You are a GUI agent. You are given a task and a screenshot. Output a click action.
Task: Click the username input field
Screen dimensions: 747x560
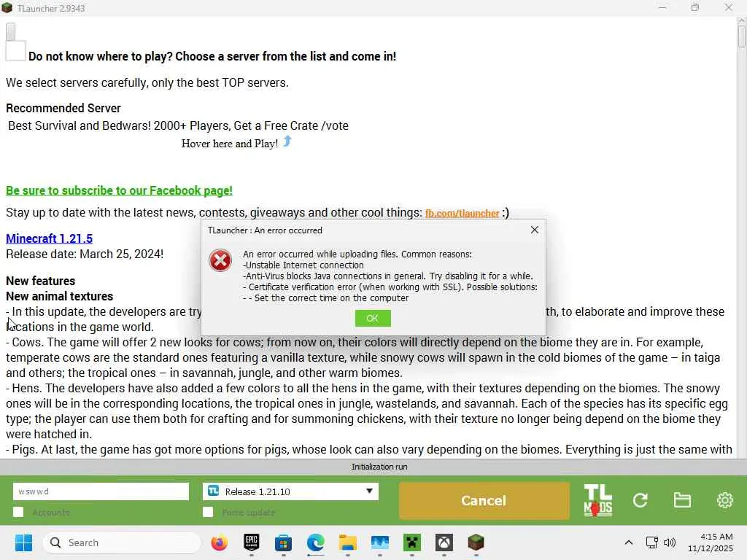[x=101, y=491]
